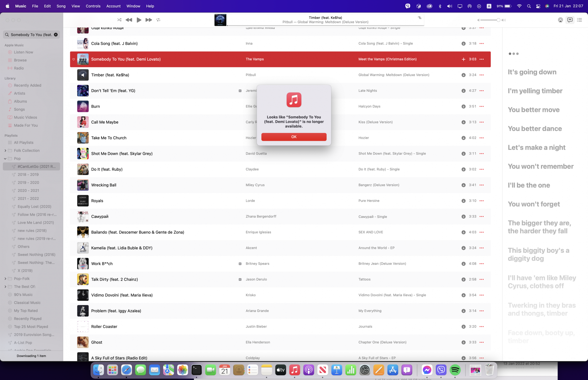Click the playback progress bar under Timber
Screen dimensions: 588x380
pyautogui.click(x=325, y=26)
